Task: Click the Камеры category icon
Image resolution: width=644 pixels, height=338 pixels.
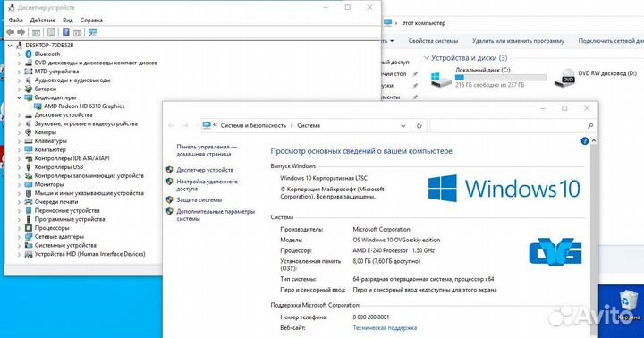Action: [29, 132]
